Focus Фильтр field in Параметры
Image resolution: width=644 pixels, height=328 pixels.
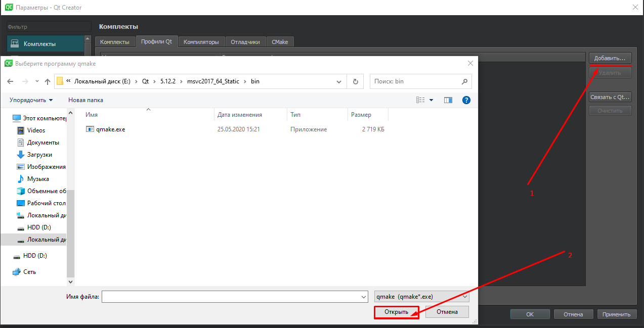(x=49, y=27)
